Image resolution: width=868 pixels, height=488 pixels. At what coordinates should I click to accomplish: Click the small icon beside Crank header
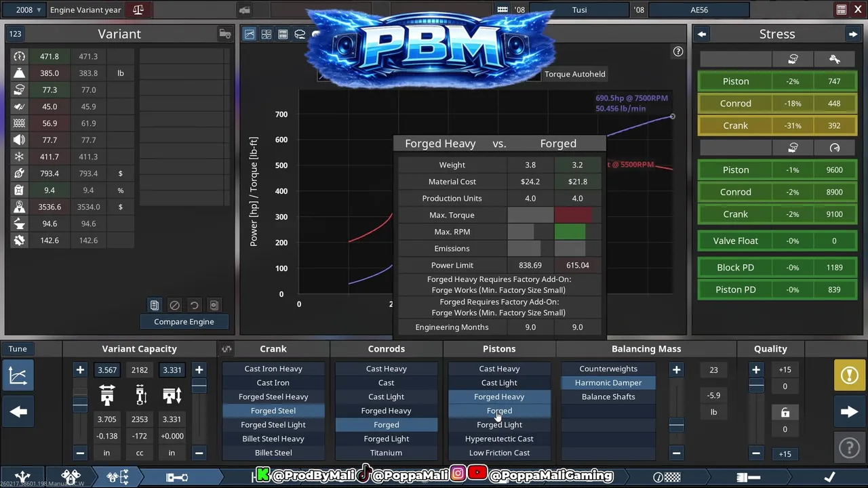[x=226, y=349]
